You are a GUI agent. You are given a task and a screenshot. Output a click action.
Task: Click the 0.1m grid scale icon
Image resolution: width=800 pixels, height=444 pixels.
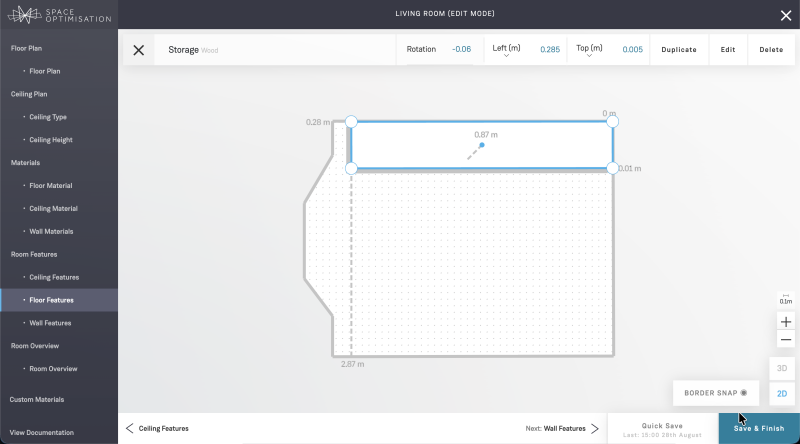click(786, 300)
